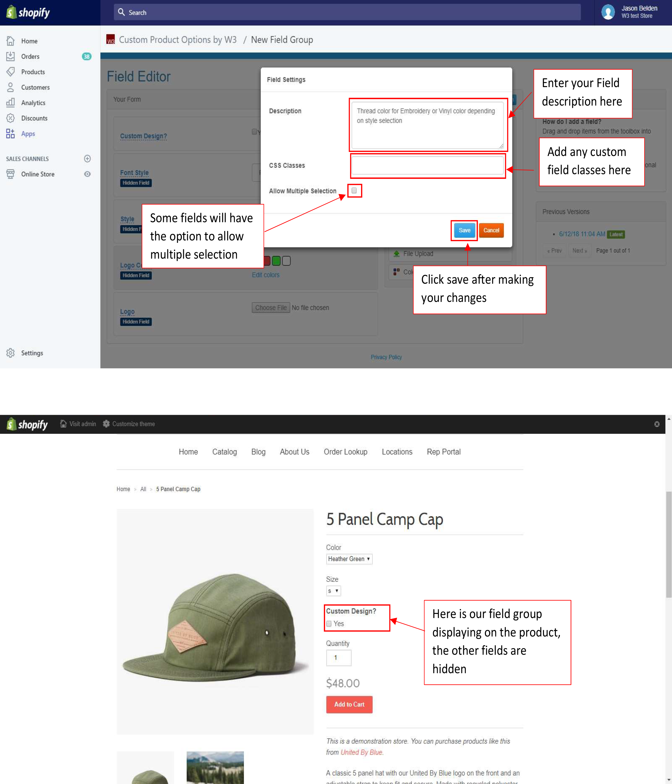Pick the green Logo Color swatch
672x784 pixels.
(x=277, y=261)
